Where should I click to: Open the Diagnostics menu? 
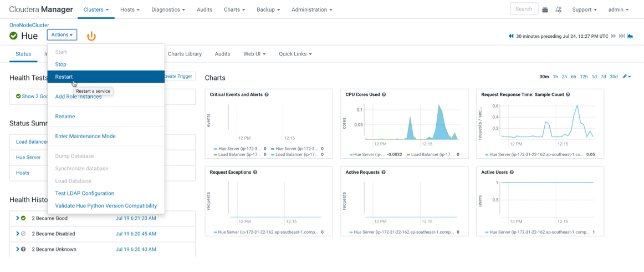[168, 9]
